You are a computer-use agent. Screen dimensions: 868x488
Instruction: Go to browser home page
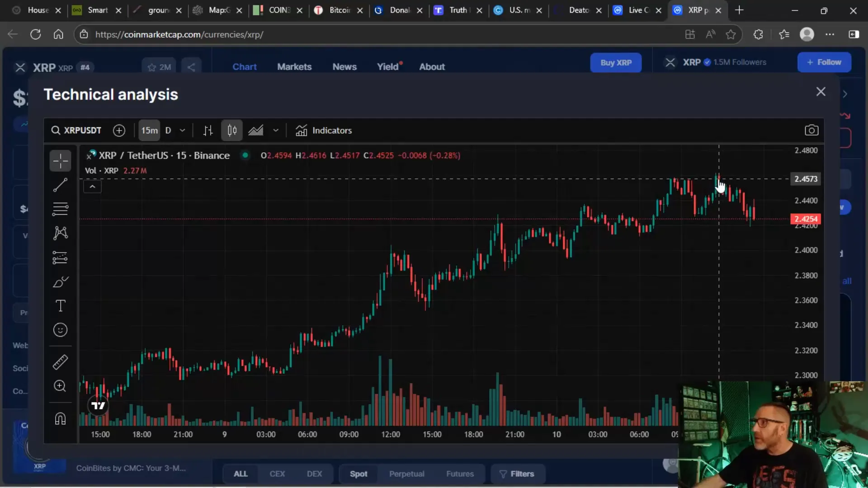coord(58,34)
